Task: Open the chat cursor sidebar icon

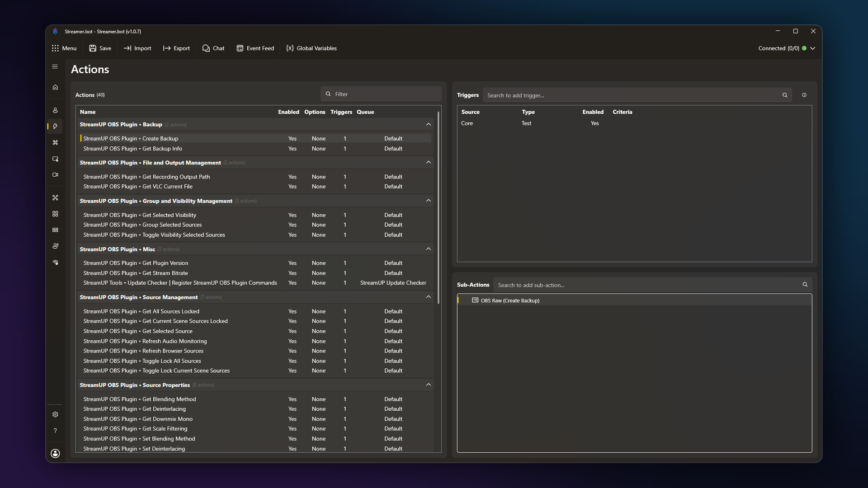Action: click(55, 159)
